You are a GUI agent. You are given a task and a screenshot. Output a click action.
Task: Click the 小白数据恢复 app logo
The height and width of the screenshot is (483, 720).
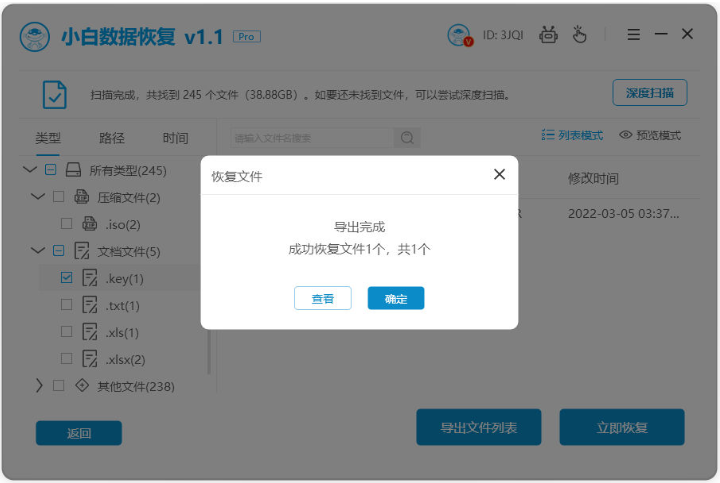pos(35,37)
